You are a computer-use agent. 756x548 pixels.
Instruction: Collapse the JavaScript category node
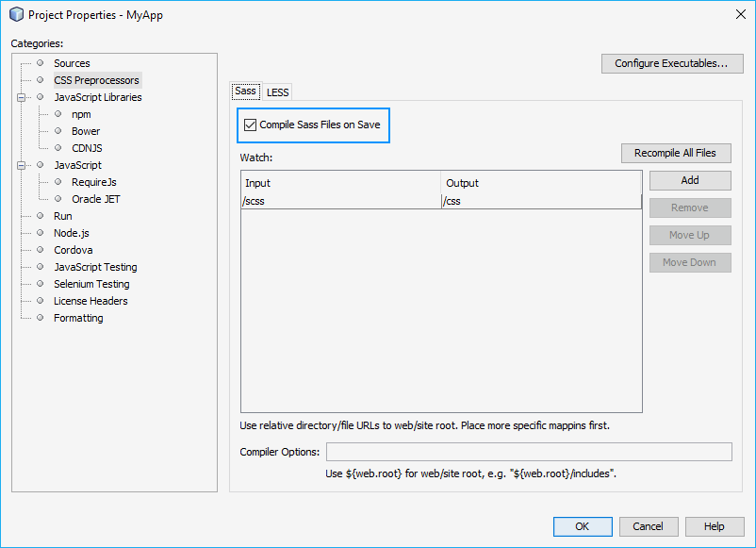pos(21,165)
